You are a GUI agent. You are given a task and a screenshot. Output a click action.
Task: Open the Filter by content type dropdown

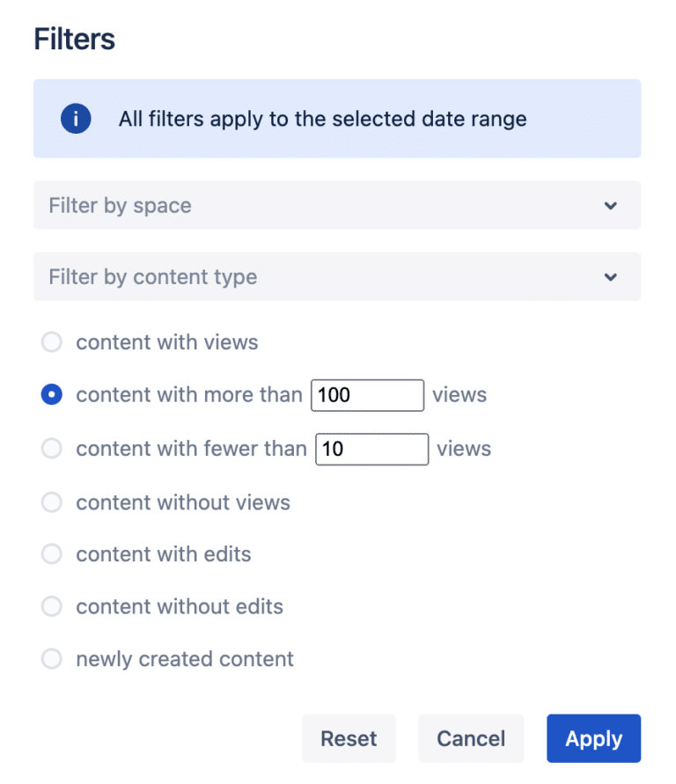pos(336,276)
